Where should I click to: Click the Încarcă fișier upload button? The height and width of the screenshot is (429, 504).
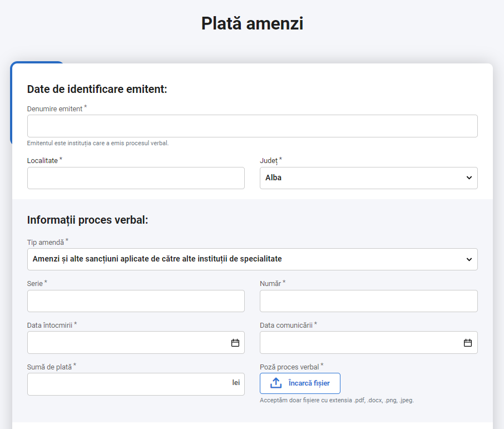300,383
